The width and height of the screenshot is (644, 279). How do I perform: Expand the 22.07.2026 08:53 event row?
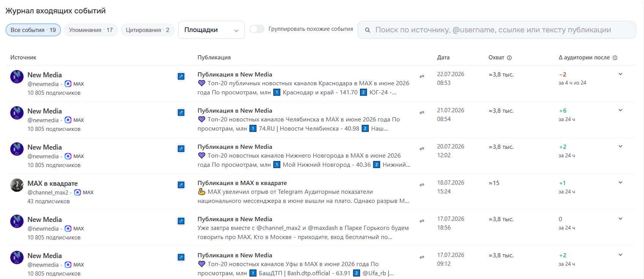(620, 74)
